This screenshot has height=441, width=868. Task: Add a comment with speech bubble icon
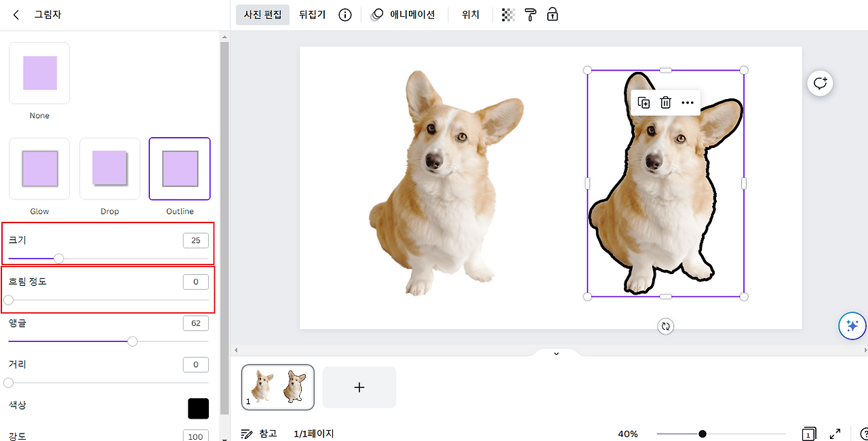821,83
